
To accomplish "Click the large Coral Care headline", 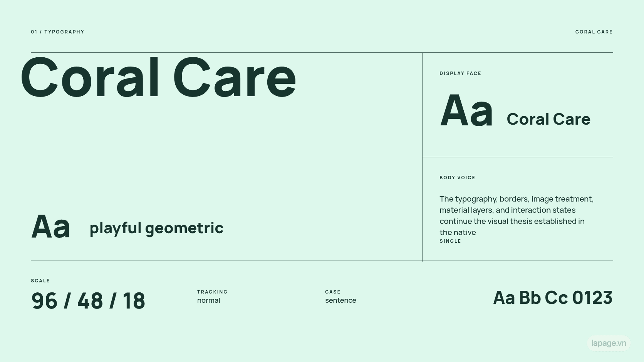I will coord(158,77).
